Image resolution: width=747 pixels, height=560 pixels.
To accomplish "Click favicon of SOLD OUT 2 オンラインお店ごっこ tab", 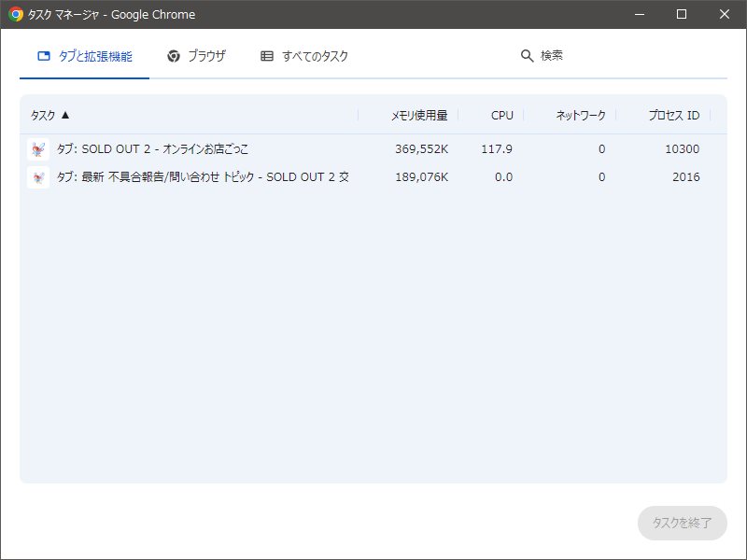I will point(38,148).
